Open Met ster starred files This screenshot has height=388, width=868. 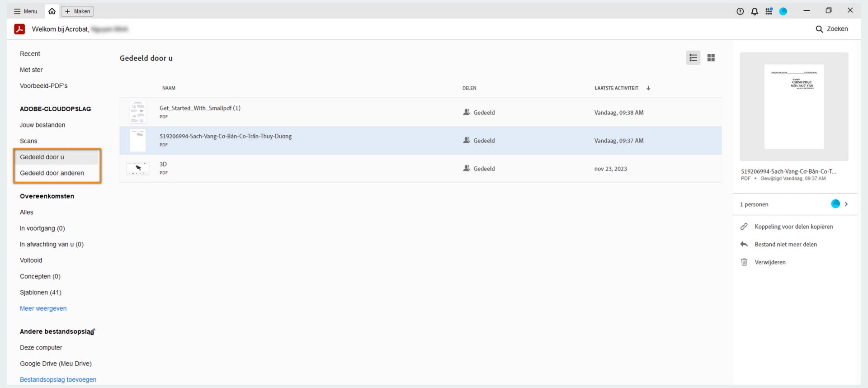pyautogui.click(x=31, y=70)
